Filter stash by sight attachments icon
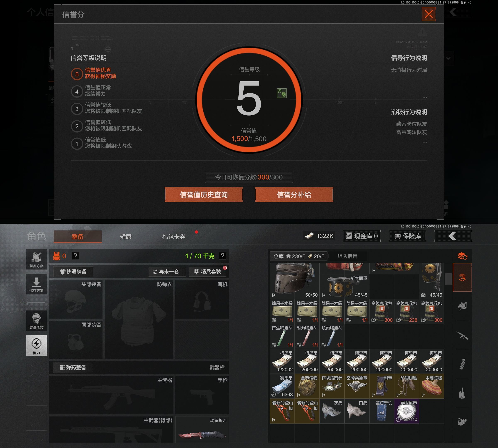498x448 pixels. click(462, 422)
